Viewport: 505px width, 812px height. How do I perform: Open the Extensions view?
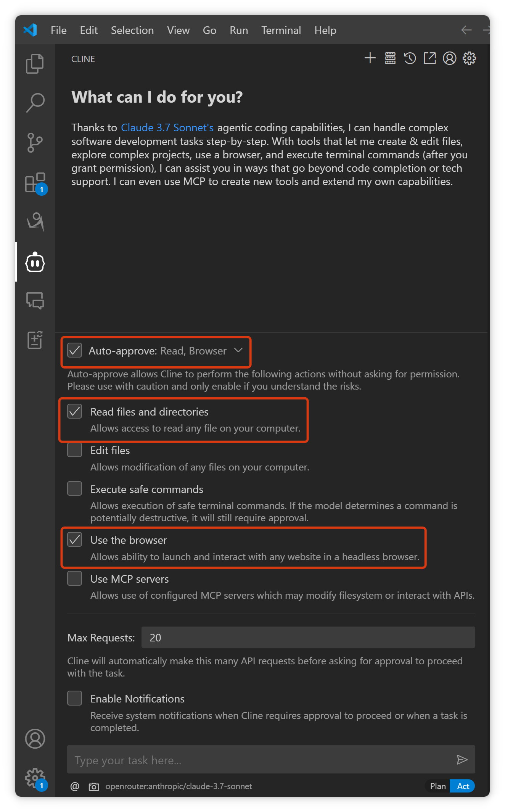pyautogui.click(x=35, y=182)
